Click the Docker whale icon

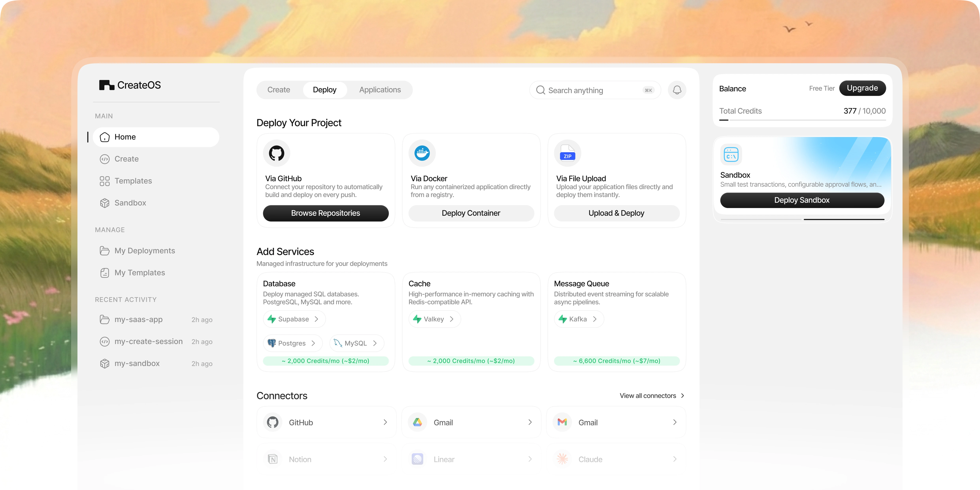(421, 153)
